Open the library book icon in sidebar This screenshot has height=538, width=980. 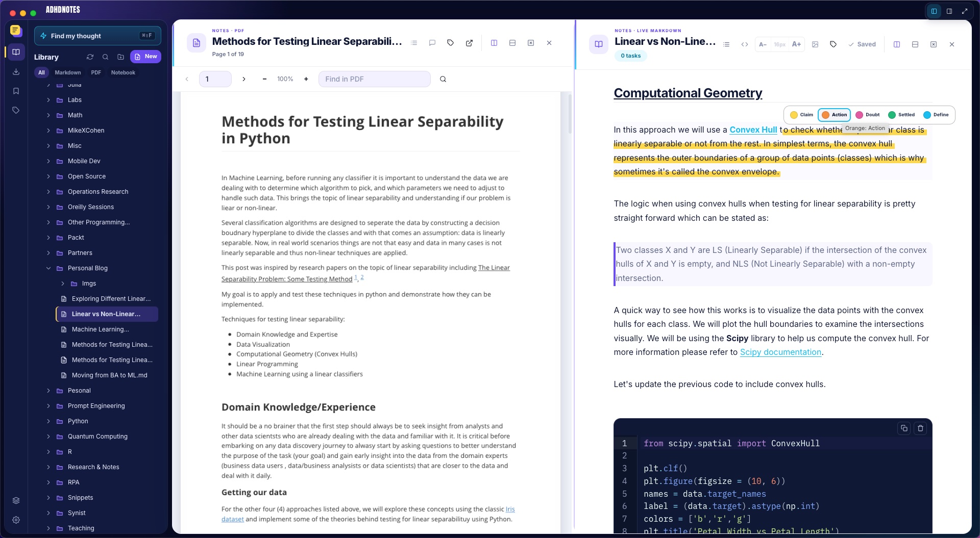coord(16,52)
